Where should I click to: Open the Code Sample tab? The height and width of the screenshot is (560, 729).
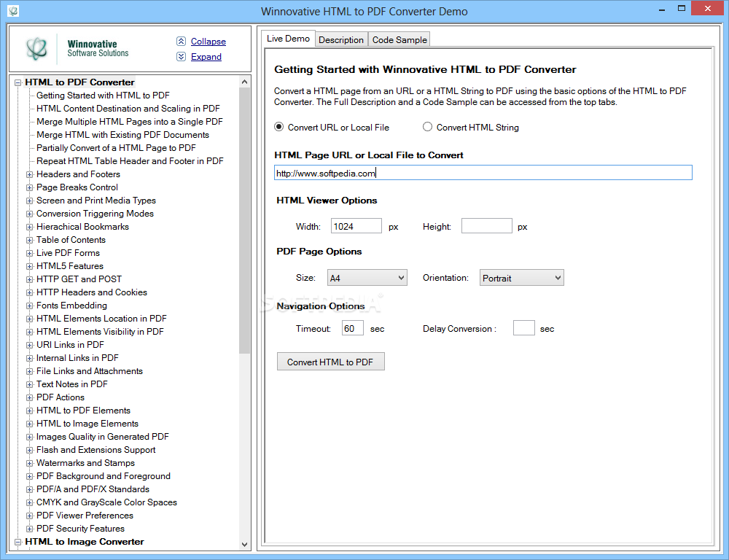point(399,39)
